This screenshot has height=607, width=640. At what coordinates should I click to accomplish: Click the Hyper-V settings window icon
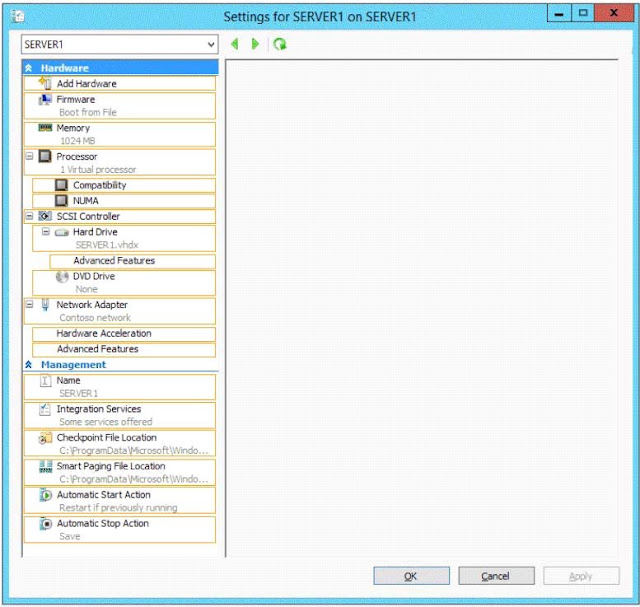click(18, 16)
